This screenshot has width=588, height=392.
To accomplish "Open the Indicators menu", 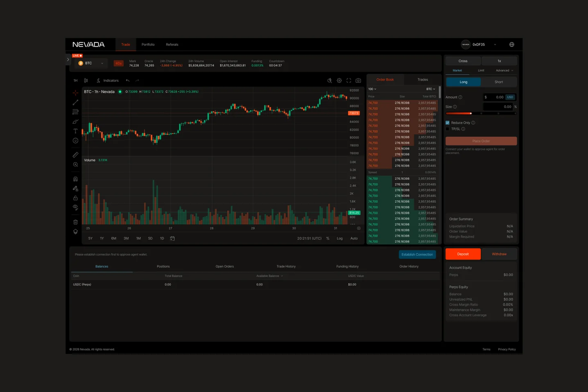I will pyautogui.click(x=107, y=81).
